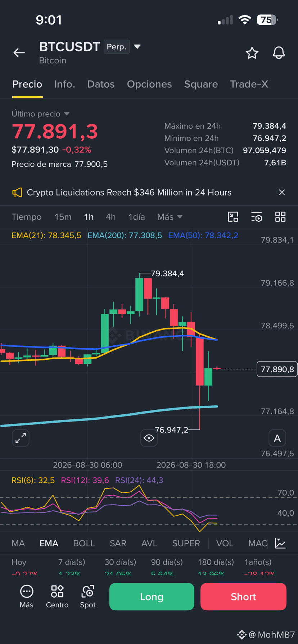Tap the Volumen 24h(USDT) value
Screen dimensions: 298x644
(x=275, y=163)
